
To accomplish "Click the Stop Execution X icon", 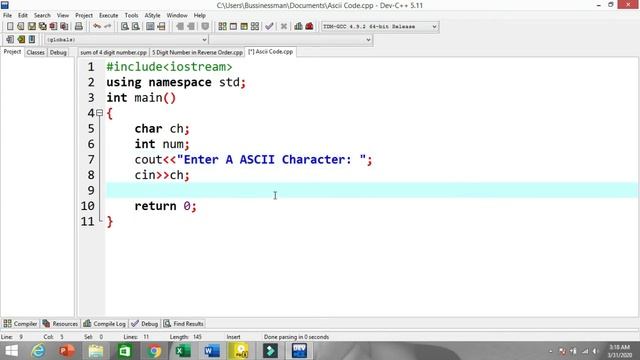I will [284, 27].
